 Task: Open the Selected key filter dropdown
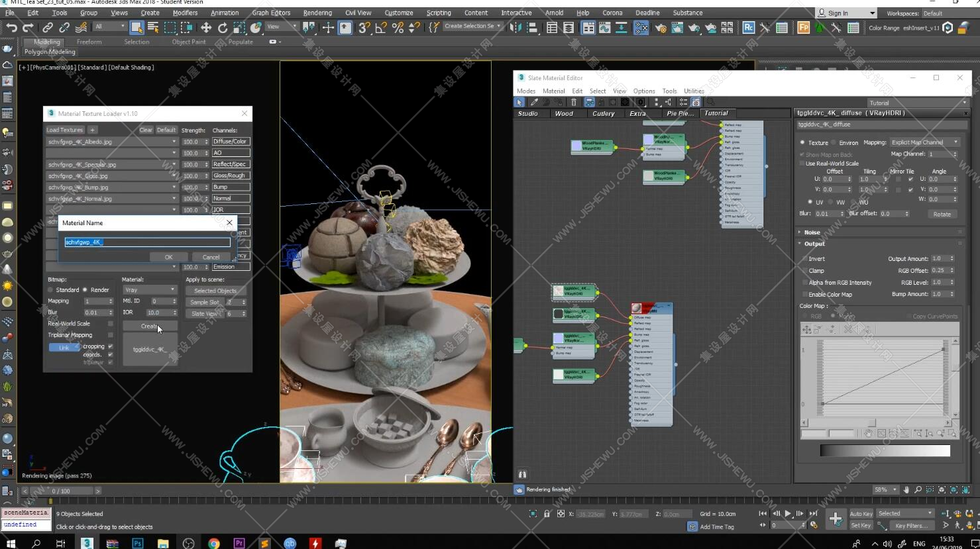click(905, 513)
